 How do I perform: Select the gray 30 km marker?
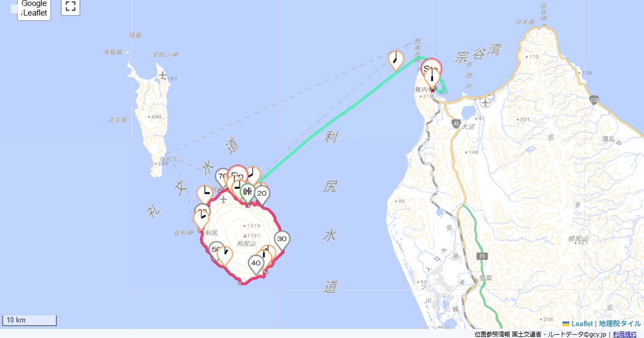coord(282,240)
